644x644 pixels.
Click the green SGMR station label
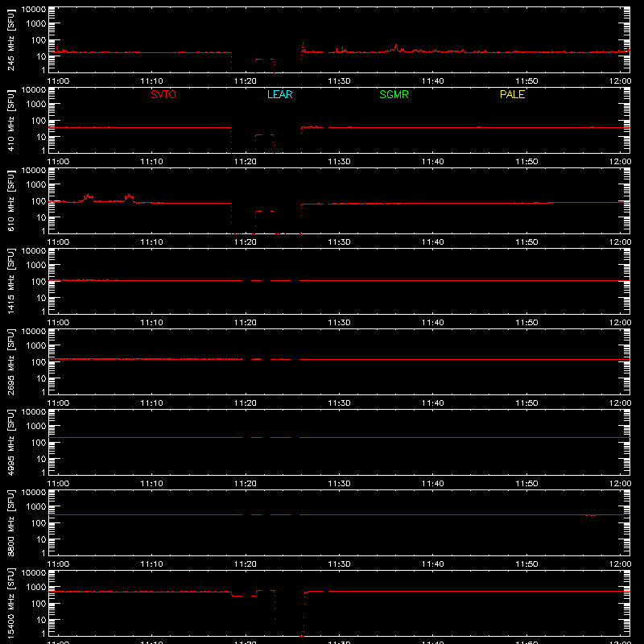point(394,94)
